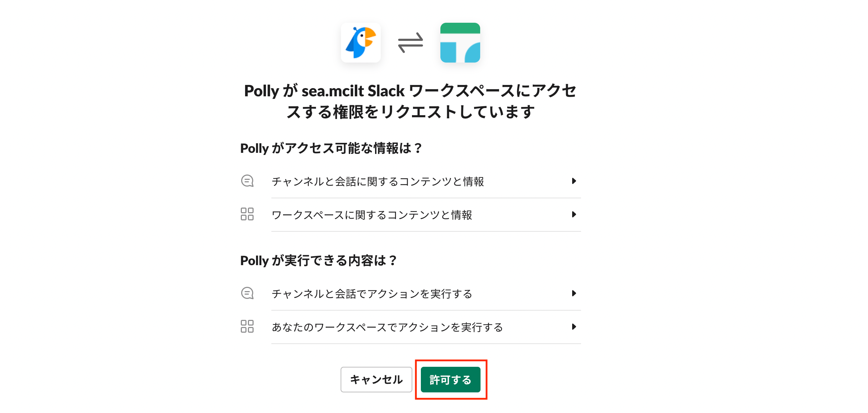Click the sea.mcilt workspace logo
The image size is (868, 413).
point(460,43)
